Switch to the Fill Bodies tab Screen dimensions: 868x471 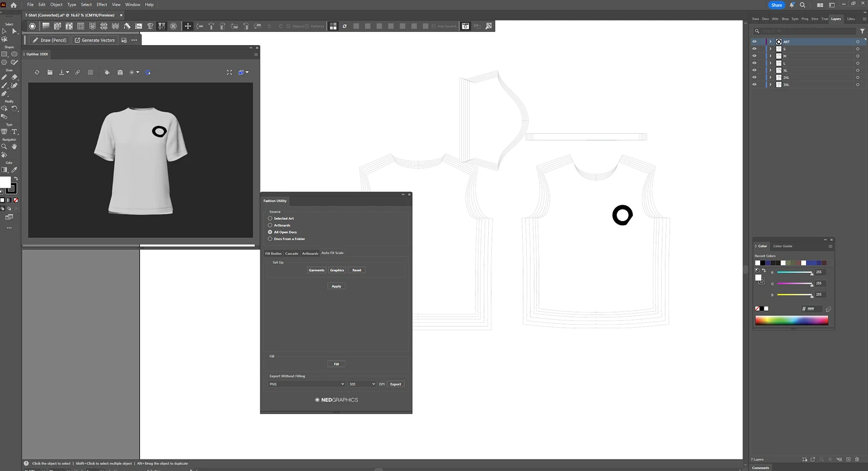[x=273, y=254]
